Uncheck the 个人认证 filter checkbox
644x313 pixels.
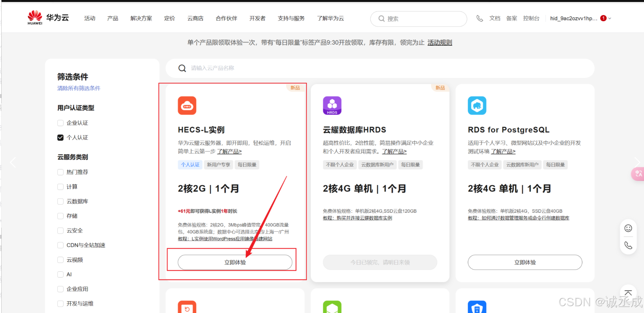pyautogui.click(x=60, y=137)
